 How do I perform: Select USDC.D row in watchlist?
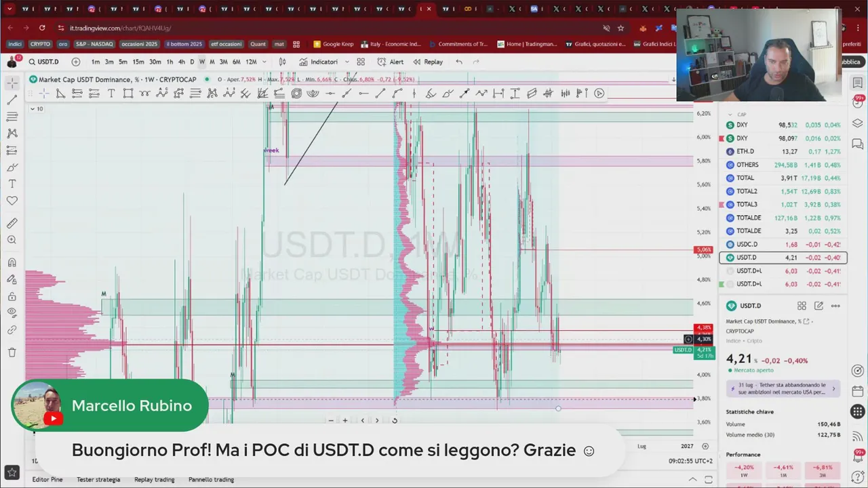coord(783,244)
